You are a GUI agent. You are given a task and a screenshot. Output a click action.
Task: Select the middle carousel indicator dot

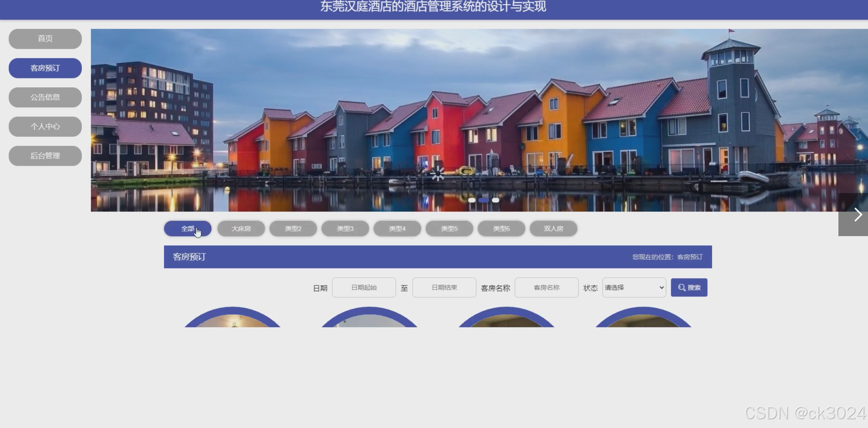pyautogui.click(x=483, y=200)
